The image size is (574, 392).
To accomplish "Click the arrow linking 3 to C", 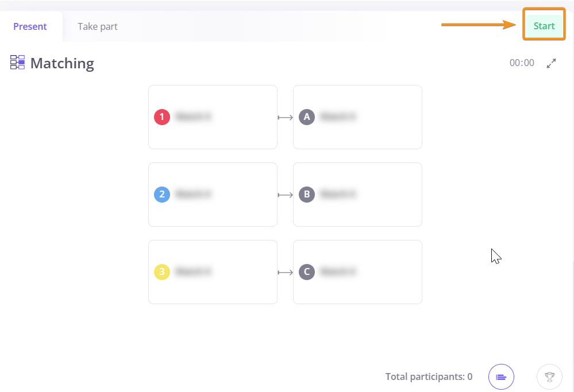I will tap(285, 273).
